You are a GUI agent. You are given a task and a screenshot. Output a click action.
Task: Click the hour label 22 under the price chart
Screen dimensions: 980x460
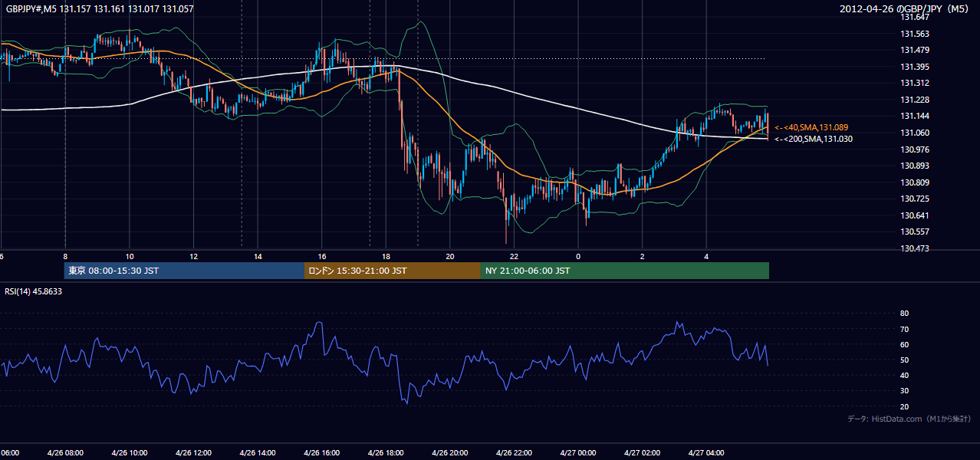pyautogui.click(x=514, y=256)
